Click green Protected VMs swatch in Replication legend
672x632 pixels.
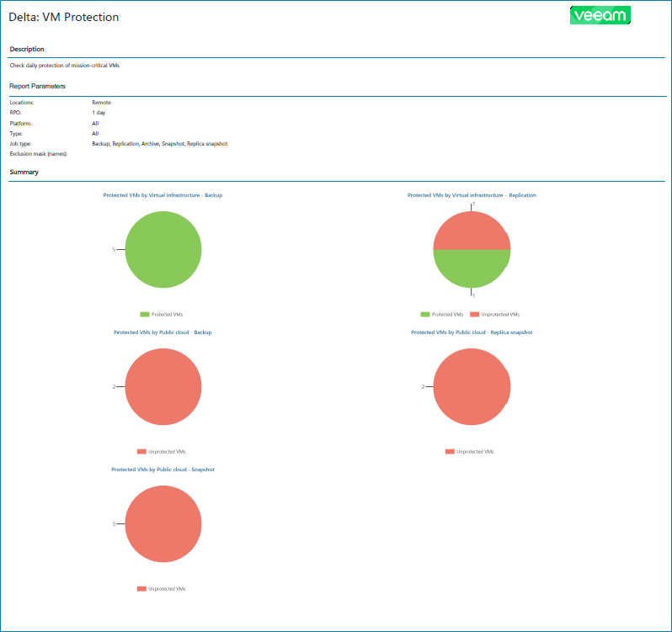click(425, 315)
